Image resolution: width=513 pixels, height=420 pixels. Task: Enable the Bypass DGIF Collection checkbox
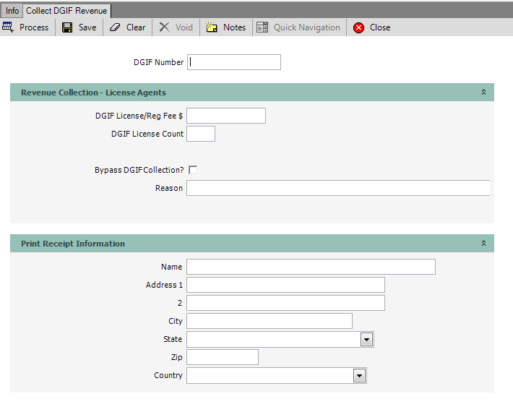(x=193, y=170)
